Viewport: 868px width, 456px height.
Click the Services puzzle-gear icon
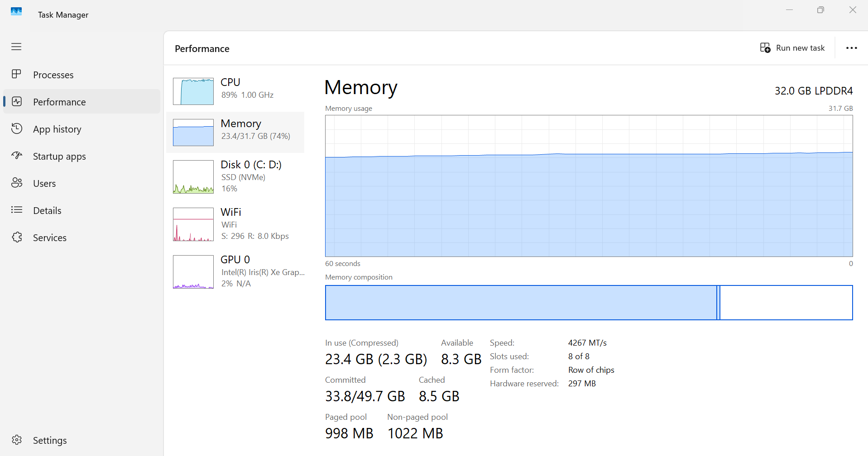point(17,237)
